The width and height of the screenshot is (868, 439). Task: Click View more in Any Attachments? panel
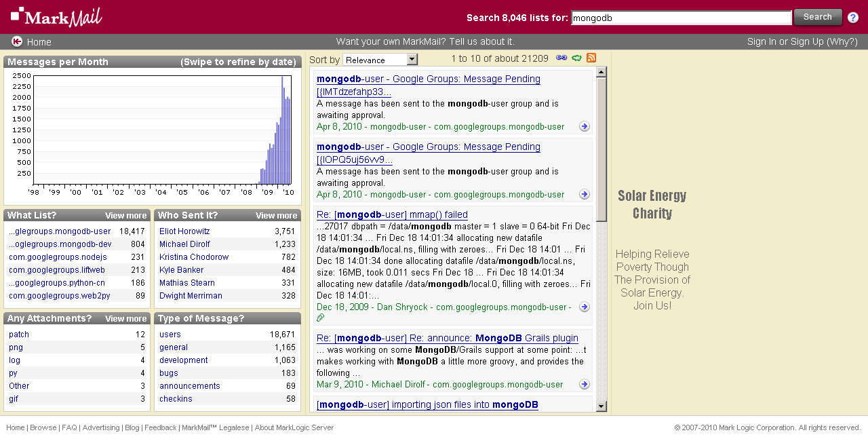point(126,319)
